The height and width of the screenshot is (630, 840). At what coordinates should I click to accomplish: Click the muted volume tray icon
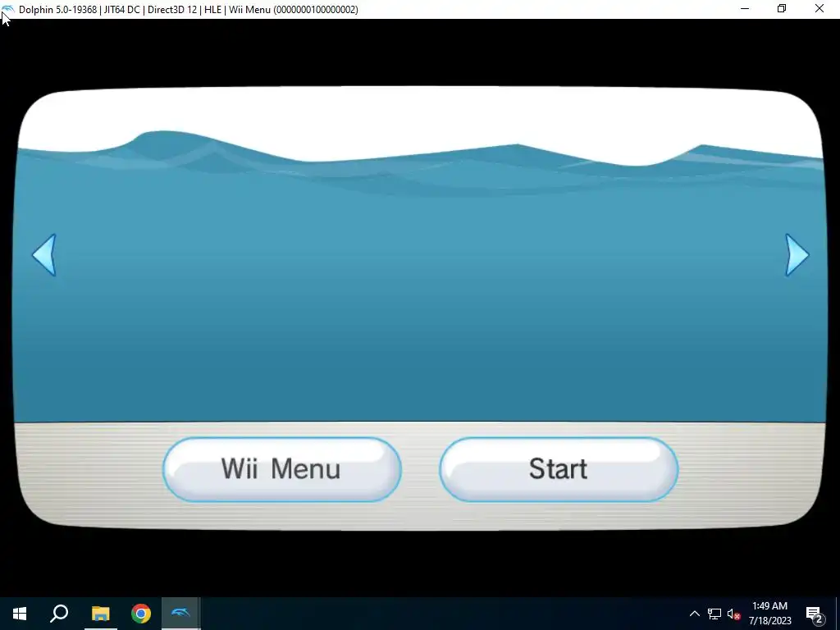(733, 614)
